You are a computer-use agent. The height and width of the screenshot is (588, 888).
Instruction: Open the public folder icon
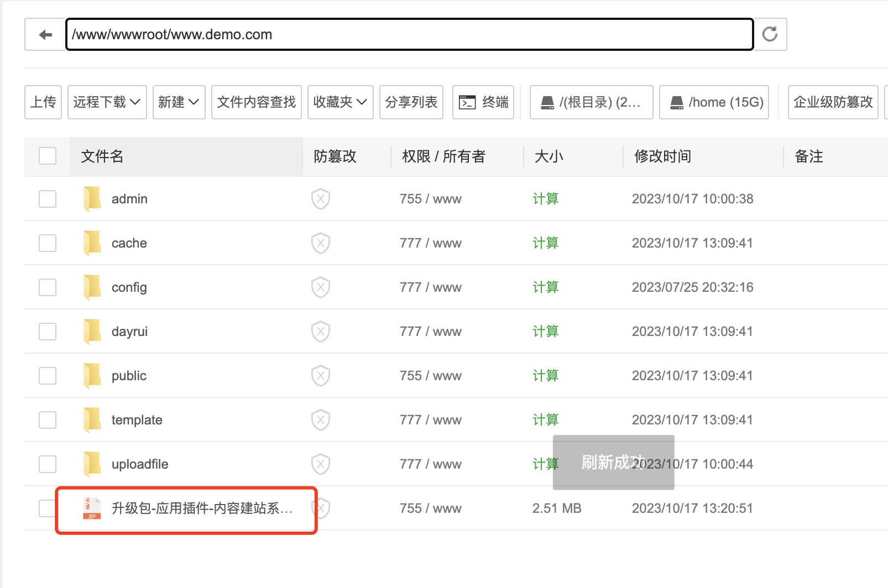[92, 376]
